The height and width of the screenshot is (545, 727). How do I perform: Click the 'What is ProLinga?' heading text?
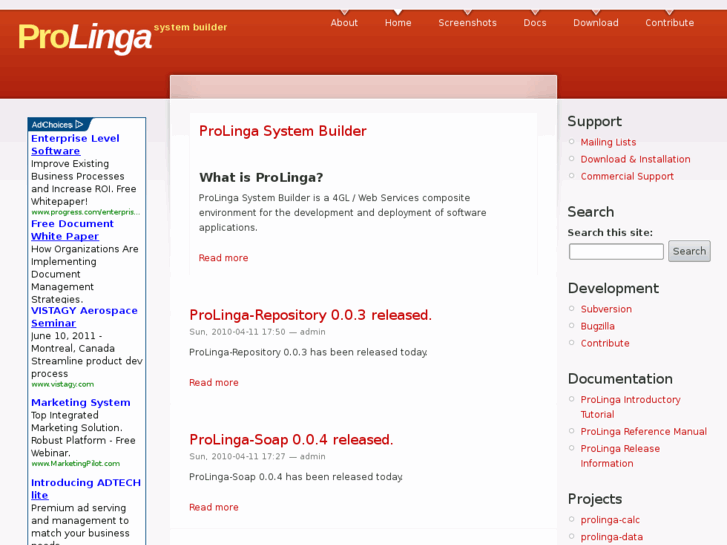click(261, 178)
